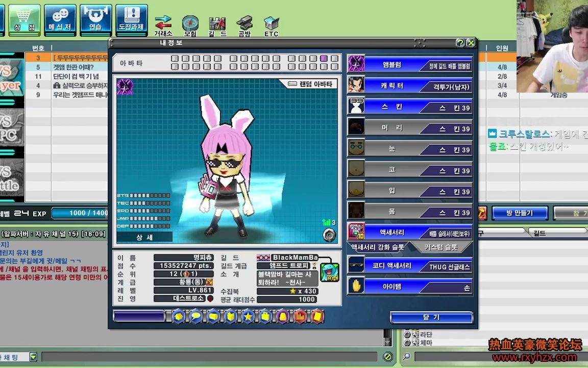Viewport: 588px width, 368px height.
Task: Click the shopping bag hexagon icon
Action: (x=265, y=316)
